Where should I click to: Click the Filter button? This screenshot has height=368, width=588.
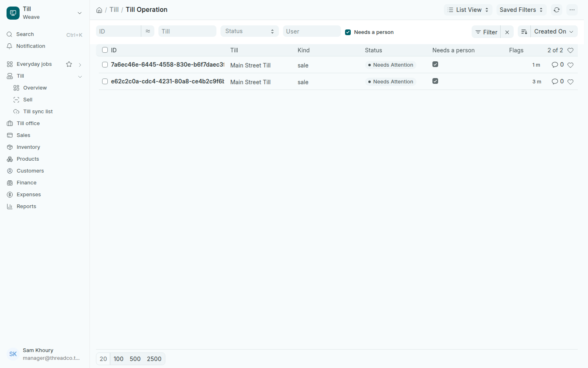point(486,32)
